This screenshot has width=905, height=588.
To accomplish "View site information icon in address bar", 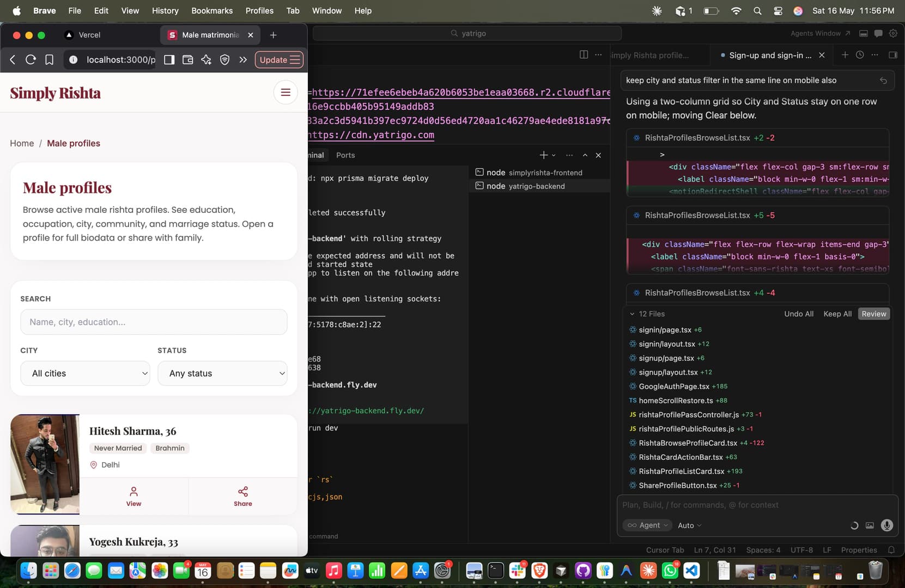I will click(74, 60).
